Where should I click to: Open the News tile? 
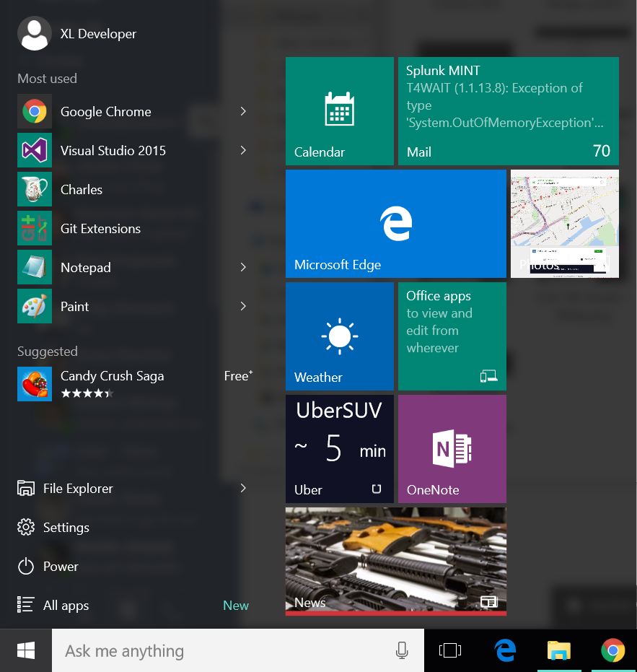coord(395,561)
